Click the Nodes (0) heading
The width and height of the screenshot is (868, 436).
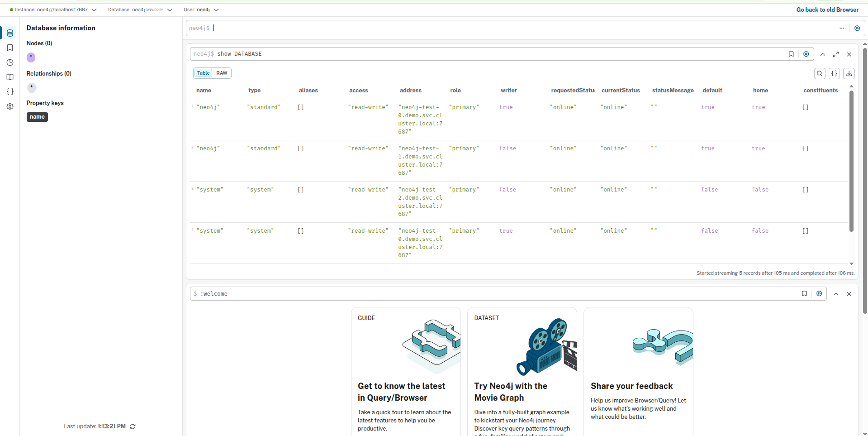39,43
